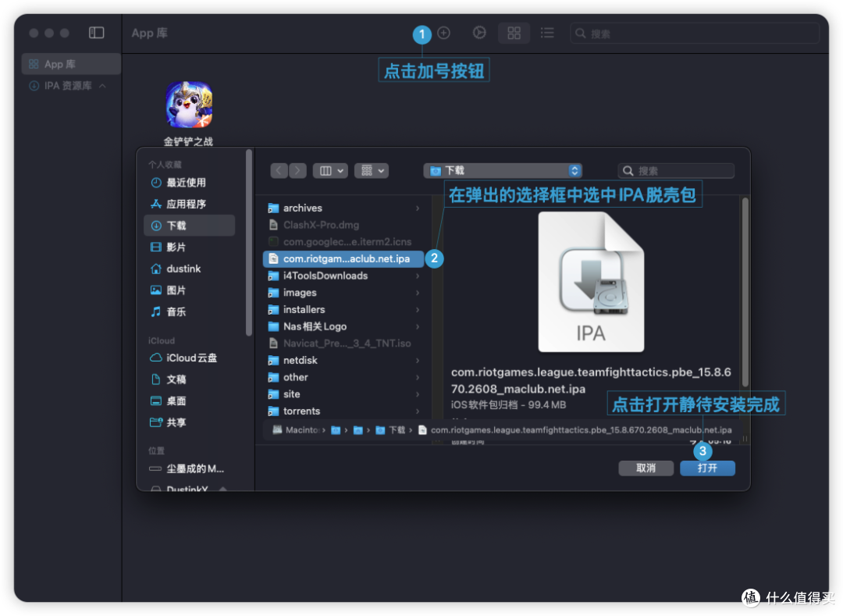Viewport: 843px width, 616px height.
Task: Select 音乐 in dialog sidebar
Action: click(x=189, y=312)
